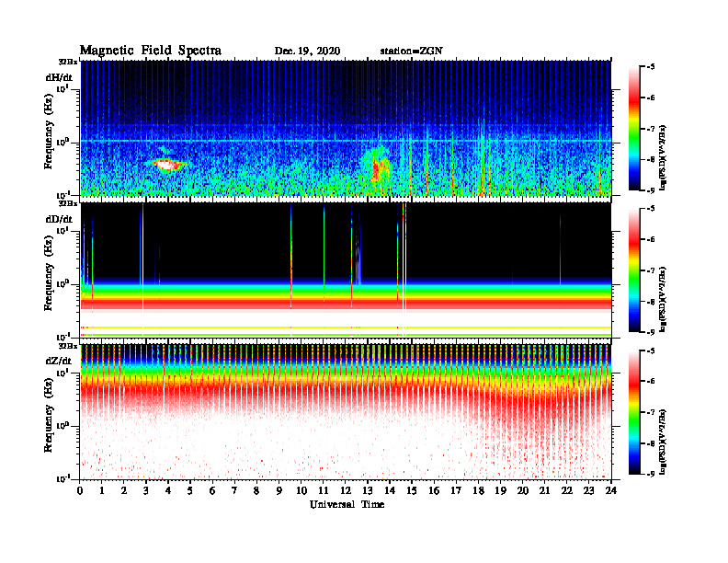Click the hour 13 tick label on time axis
The height and width of the screenshot is (563, 728).
point(368,491)
